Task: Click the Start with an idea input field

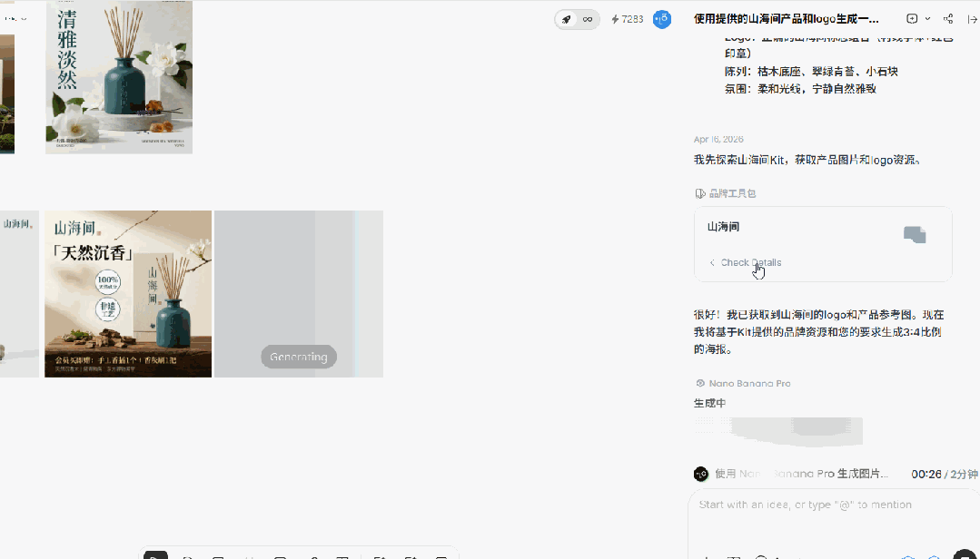Action: point(817,505)
